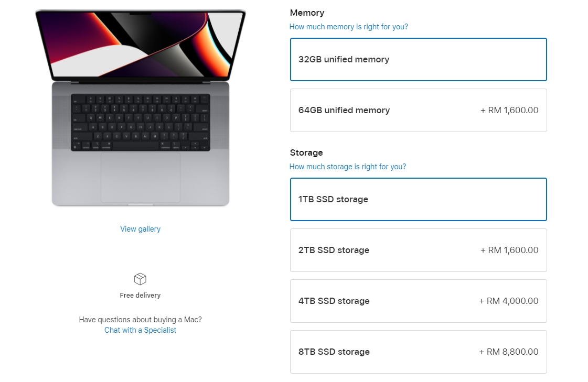
Task: Select the 1TB SSD storage option
Action: [x=418, y=199]
